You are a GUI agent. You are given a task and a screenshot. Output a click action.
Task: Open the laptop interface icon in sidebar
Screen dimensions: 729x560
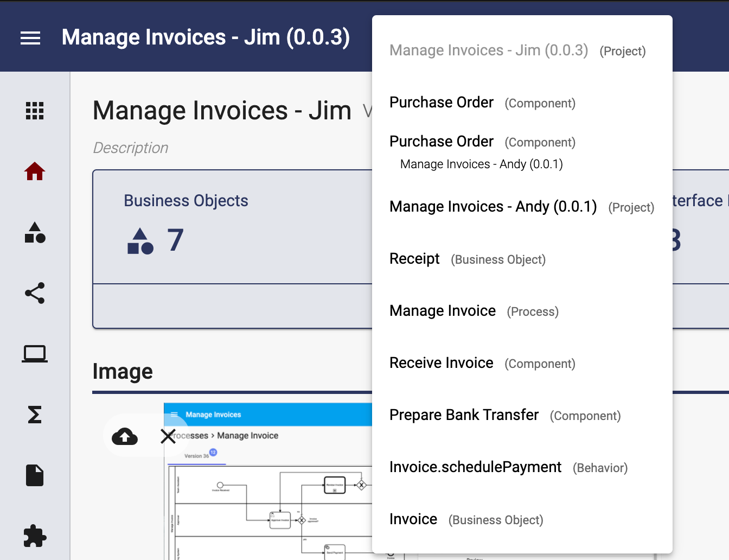pos(35,354)
